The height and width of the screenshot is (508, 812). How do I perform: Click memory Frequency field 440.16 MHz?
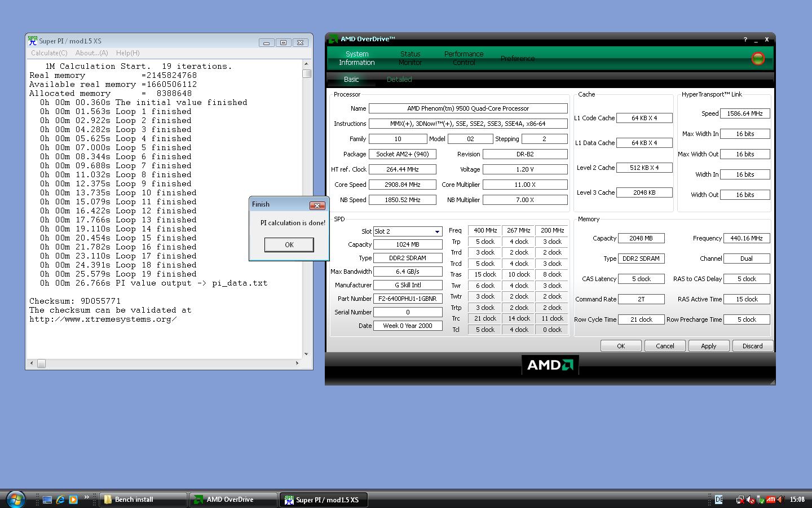click(746, 238)
